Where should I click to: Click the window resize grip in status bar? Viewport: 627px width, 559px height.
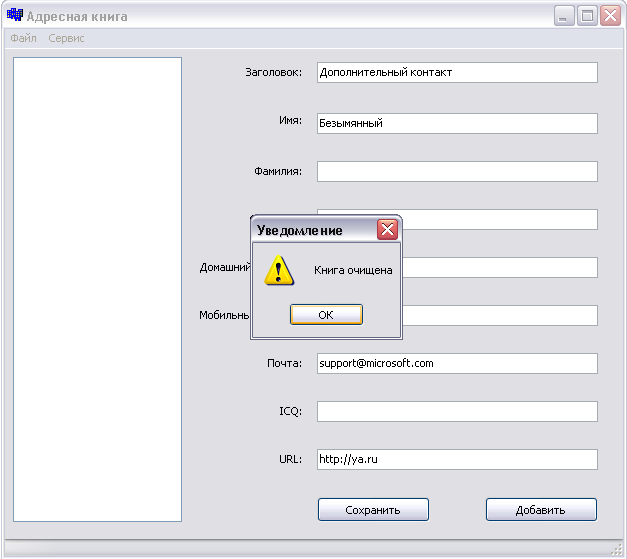point(617,549)
